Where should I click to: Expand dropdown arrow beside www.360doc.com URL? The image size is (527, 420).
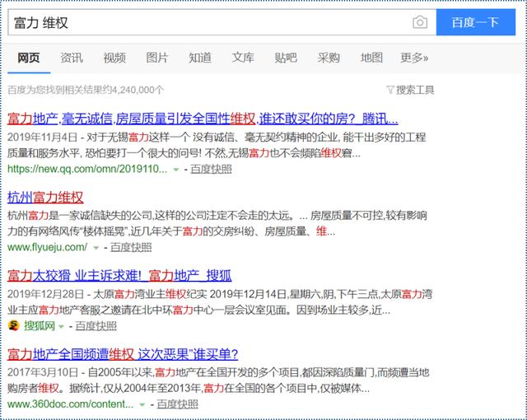tap(142, 404)
